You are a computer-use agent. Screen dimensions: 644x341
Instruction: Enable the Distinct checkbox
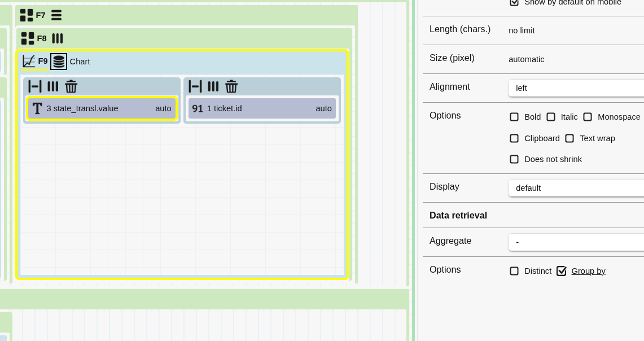click(514, 271)
